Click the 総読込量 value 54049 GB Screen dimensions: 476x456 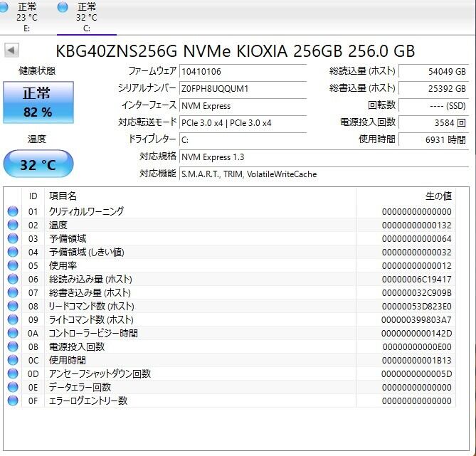pos(433,72)
